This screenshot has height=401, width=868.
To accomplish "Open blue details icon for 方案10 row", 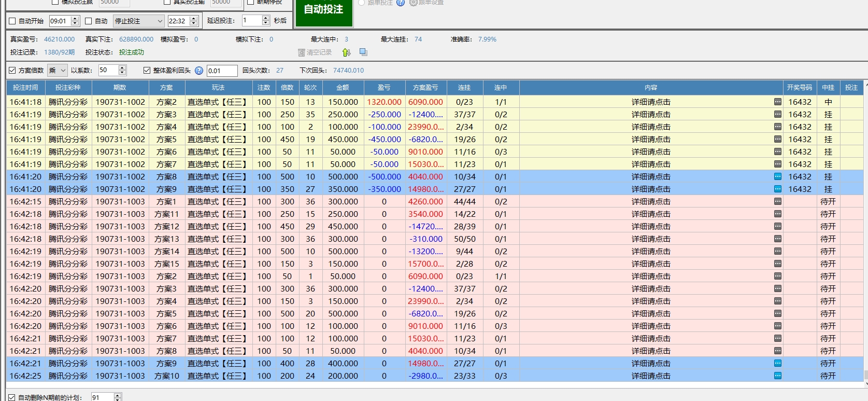I will pyautogui.click(x=777, y=376).
